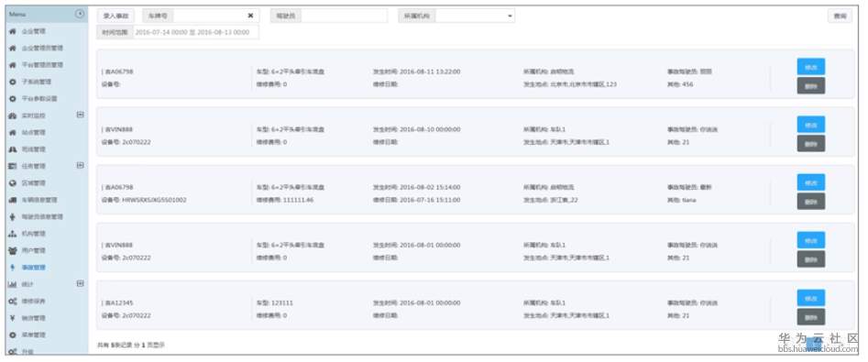Image resolution: width=868 pixels, height=362 pixels.
Task: Click the cut-off gears icon at the sidebar bottom
Action: coord(13,351)
